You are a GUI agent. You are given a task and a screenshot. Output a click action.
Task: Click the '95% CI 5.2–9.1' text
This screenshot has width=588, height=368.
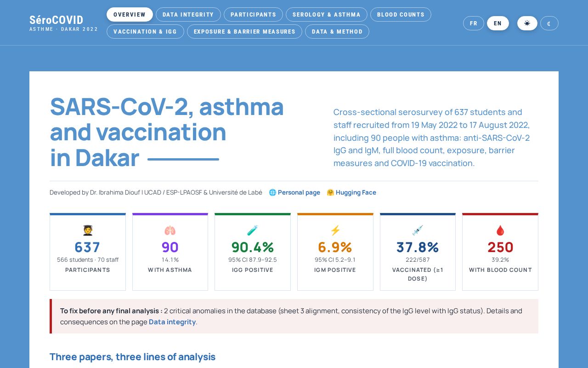tap(335, 260)
